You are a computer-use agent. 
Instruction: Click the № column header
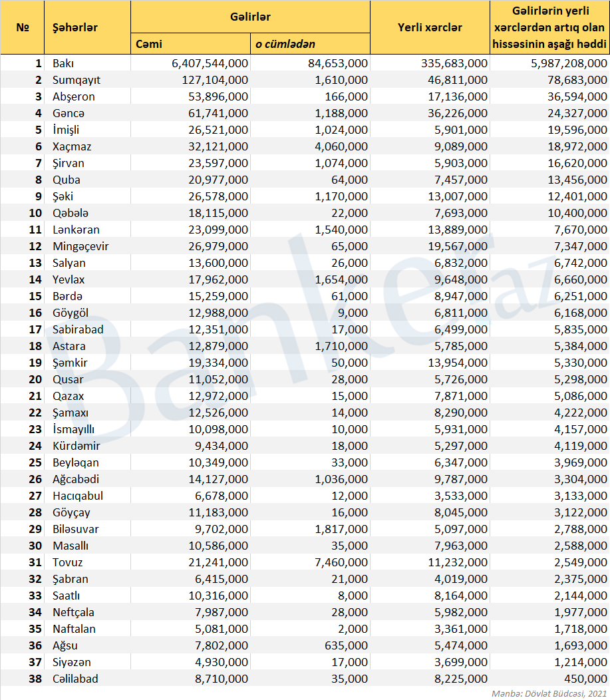pyautogui.click(x=23, y=27)
